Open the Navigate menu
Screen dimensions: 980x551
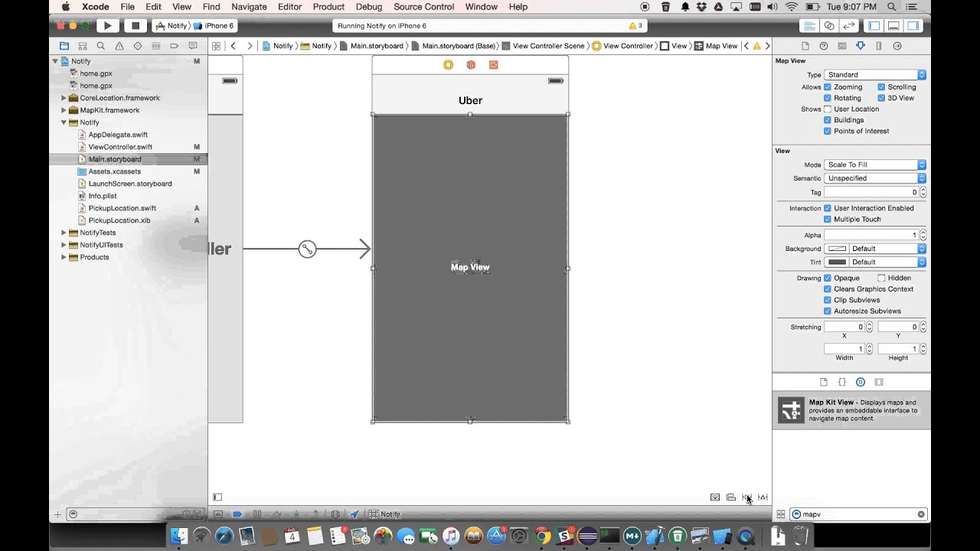point(249,7)
